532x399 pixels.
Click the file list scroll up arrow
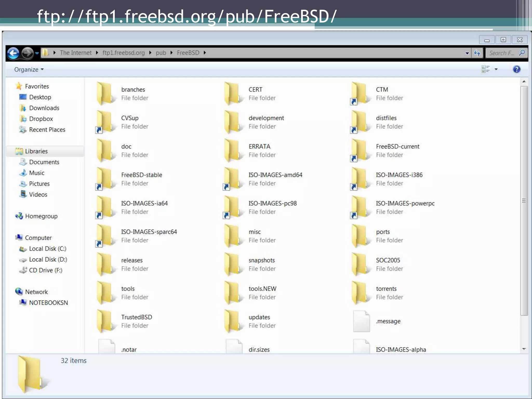pyautogui.click(x=524, y=82)
